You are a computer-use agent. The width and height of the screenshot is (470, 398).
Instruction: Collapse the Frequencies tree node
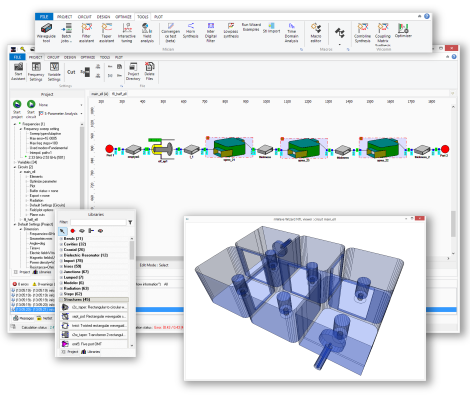click(x=15, y=124)
